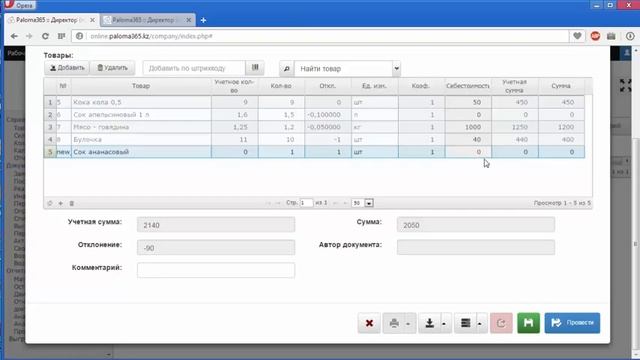Click the Сок ананасовый product cell
This screenshot has height=360, width=640.
pyautogui.click(x=141, y=152)
